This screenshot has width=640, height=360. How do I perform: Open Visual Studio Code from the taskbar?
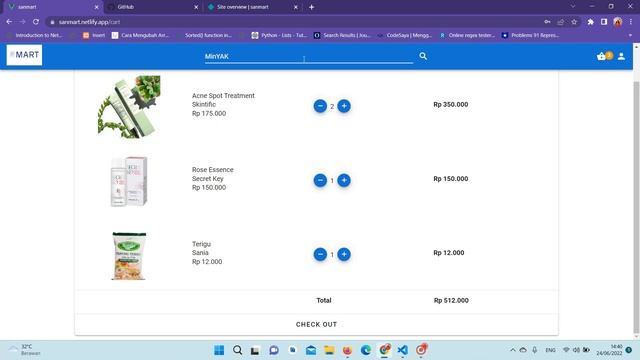click(x=402, y=350)
